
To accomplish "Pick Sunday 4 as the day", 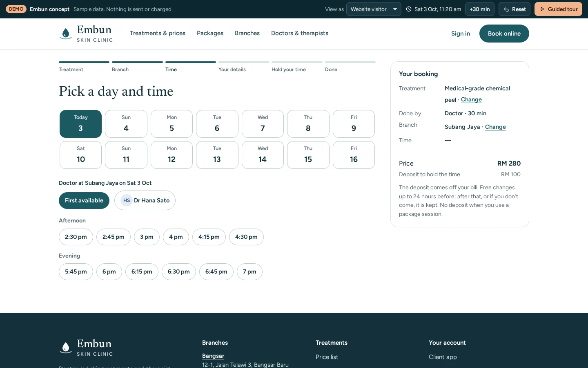I will coord(126,124).
